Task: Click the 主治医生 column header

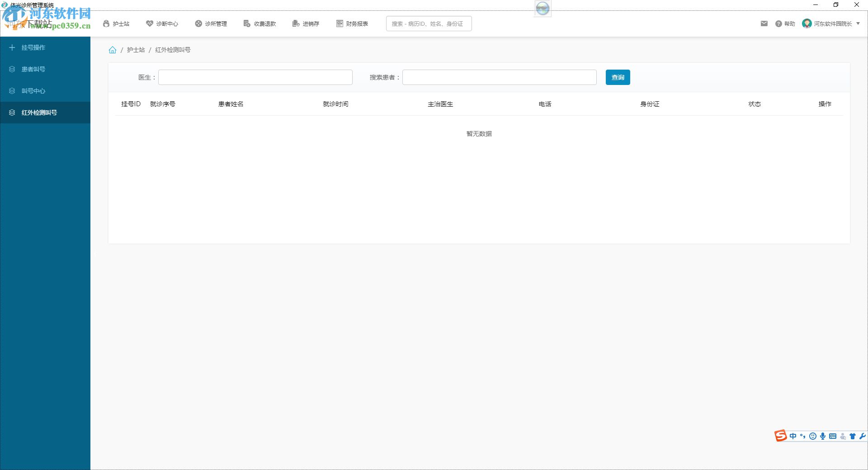Action: point(440,104)
